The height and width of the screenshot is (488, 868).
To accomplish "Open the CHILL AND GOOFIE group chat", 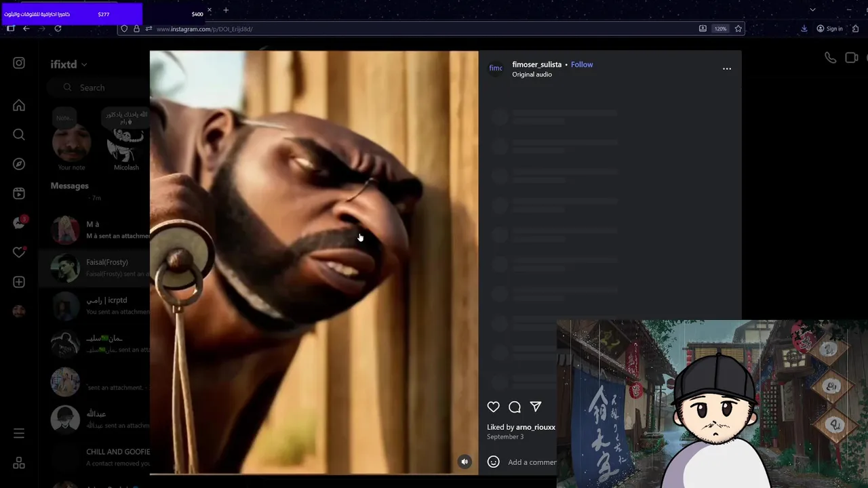I will [94, 458].
